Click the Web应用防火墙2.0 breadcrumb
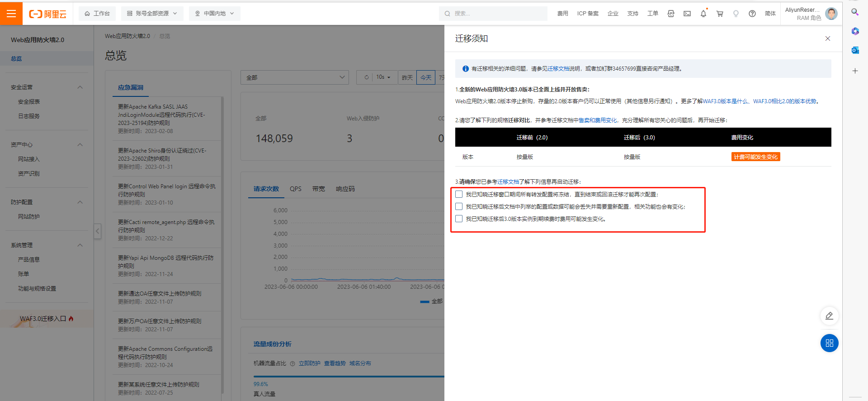 [x=127, y=36]
